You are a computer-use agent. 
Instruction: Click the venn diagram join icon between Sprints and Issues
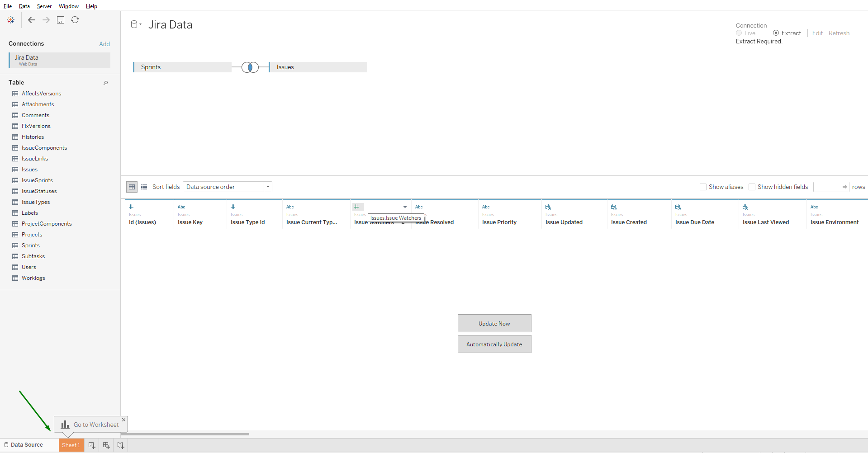click(x=250, y=67)
